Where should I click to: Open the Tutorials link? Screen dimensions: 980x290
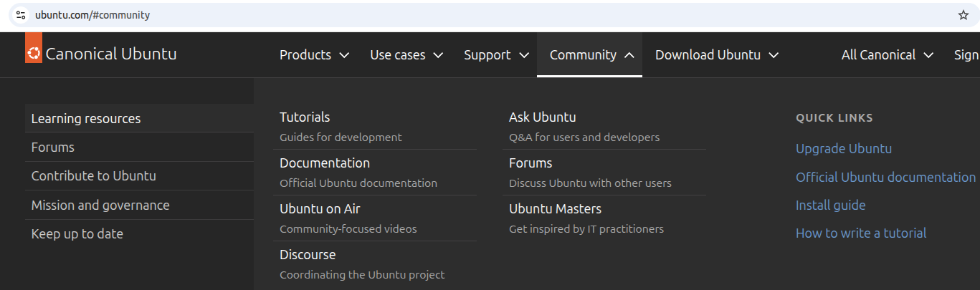(305, 117)
